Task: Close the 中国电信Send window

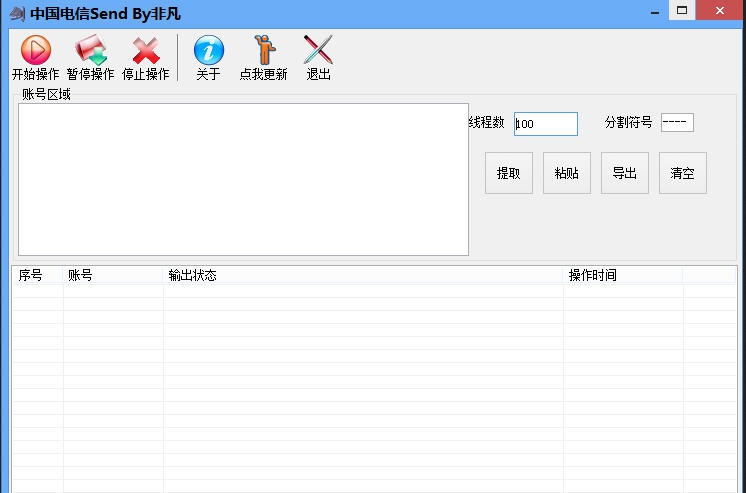Action: click(720, 10)
